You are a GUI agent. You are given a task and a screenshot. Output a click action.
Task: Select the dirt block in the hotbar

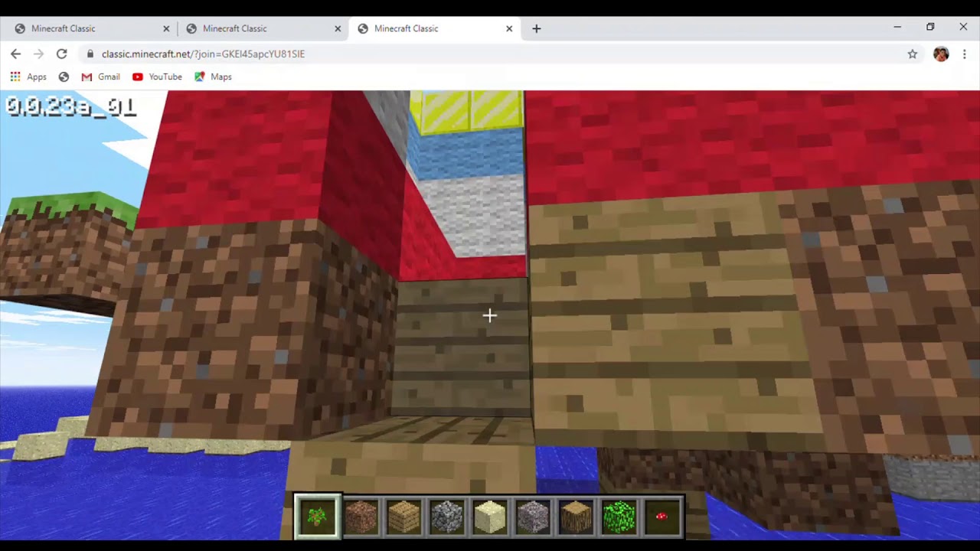coord(361,517)
